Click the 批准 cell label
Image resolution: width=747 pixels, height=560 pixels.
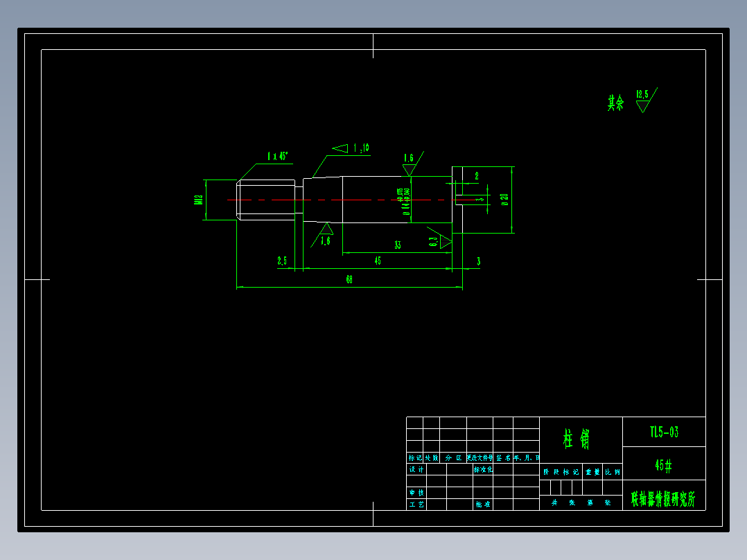tap(483, 505)
